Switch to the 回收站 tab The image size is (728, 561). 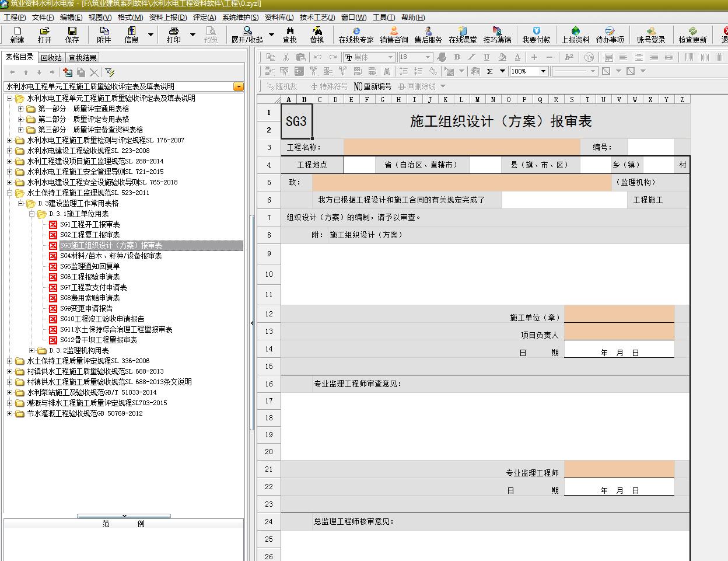pos(51,58)
